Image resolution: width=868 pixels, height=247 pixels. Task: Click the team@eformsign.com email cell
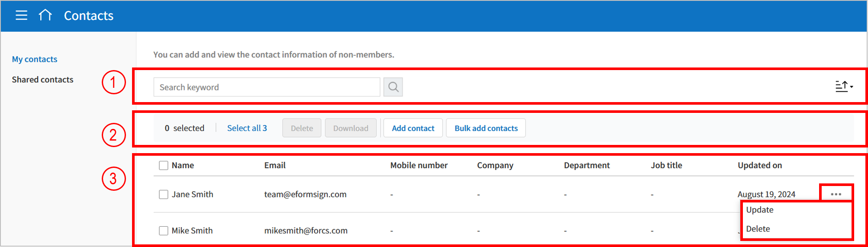click(x=305, y=194)
